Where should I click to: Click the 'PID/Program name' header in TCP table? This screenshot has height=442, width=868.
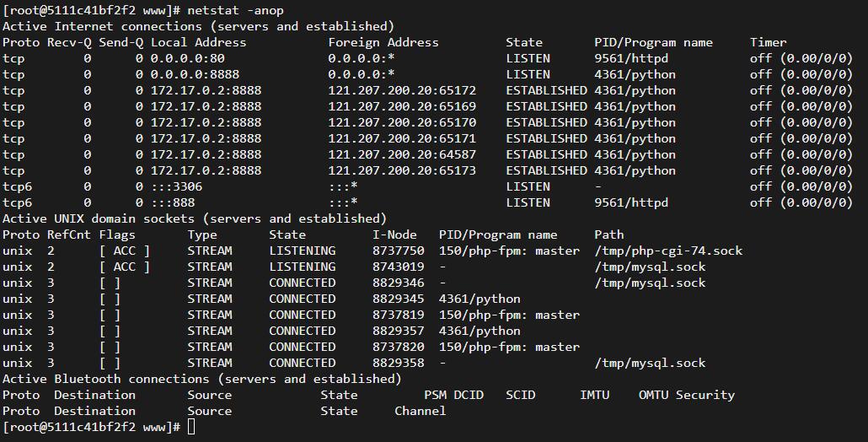pos(653,43)
